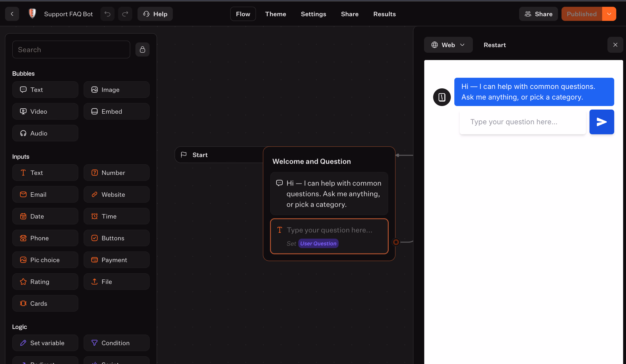The width and height of the screenshot is (626, 364).
Task: Click the User Question variable tag
Action: pyautogui.click(x=318, y=244)
